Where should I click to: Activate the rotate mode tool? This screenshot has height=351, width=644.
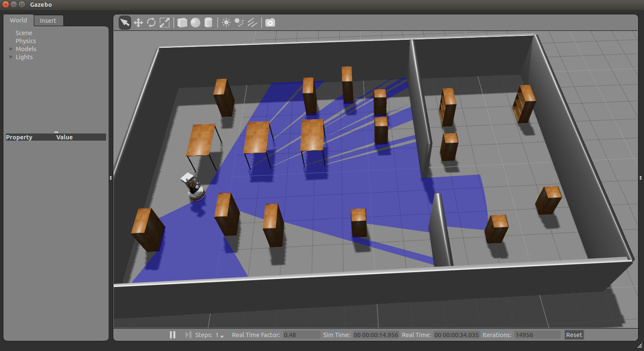point(151,22)
